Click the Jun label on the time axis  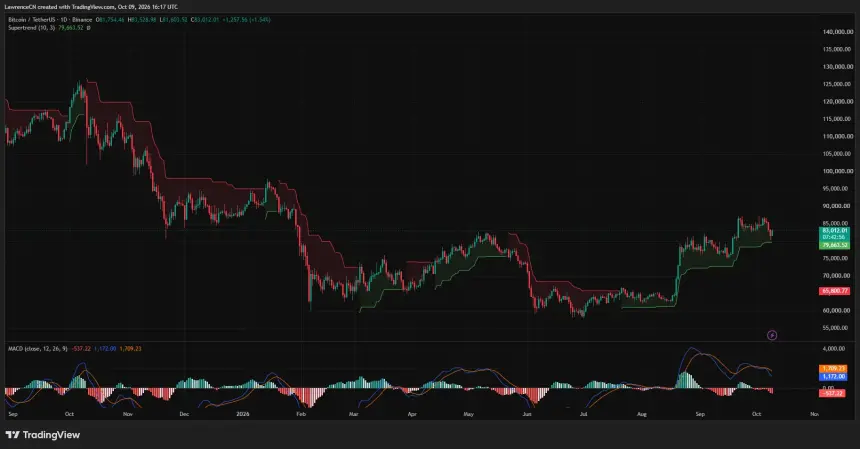pyautogui.click(x=527, y=414)
